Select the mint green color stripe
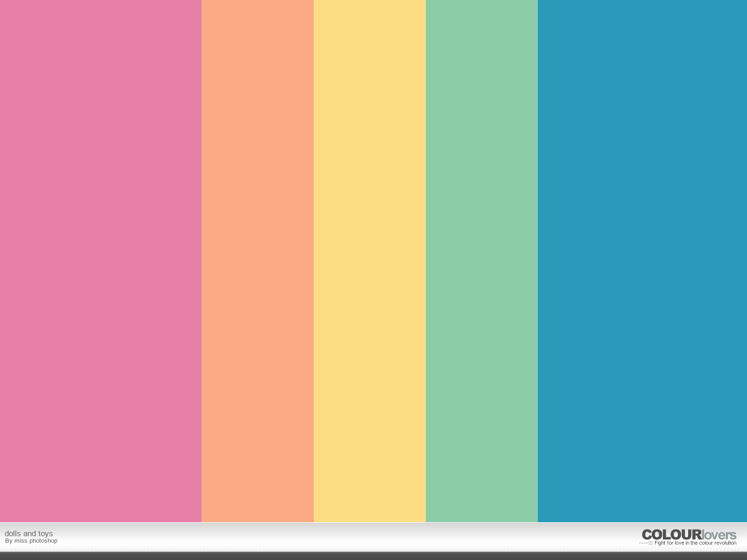Screen dimensions: 747x560 click(482, 261)
